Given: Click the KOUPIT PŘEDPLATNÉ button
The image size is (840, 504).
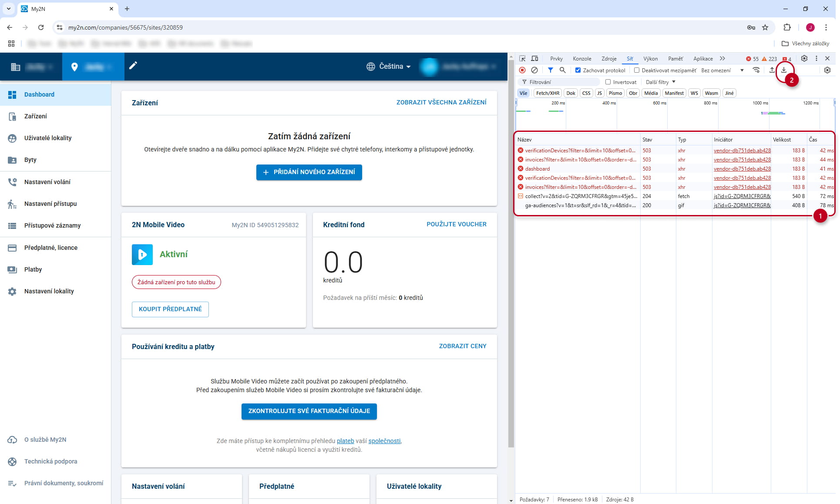Looking at the screenshot, I should point(170,309).
